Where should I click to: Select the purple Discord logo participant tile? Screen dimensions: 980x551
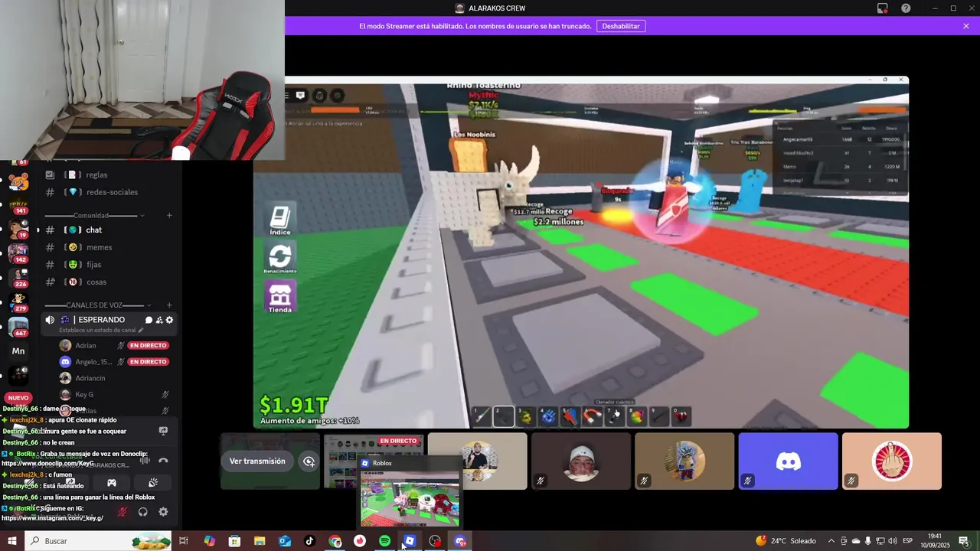(788, 461)
